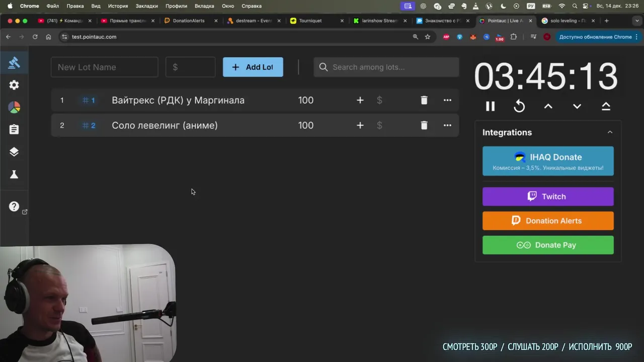Decrease timer with the down chevron
The width and height of the screenshot is (644, 362).
coord(577,106)
